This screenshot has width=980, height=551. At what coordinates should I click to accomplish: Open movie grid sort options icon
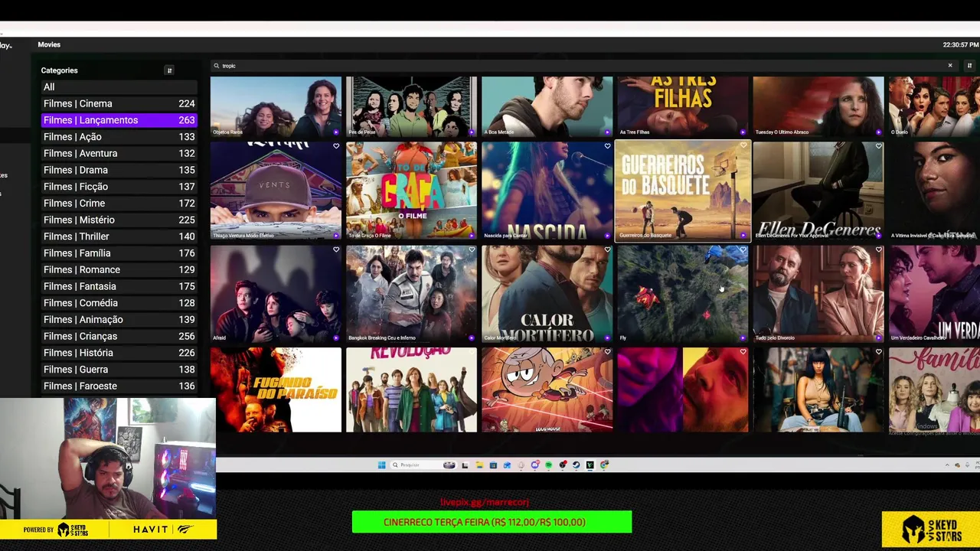pos(969,66)
